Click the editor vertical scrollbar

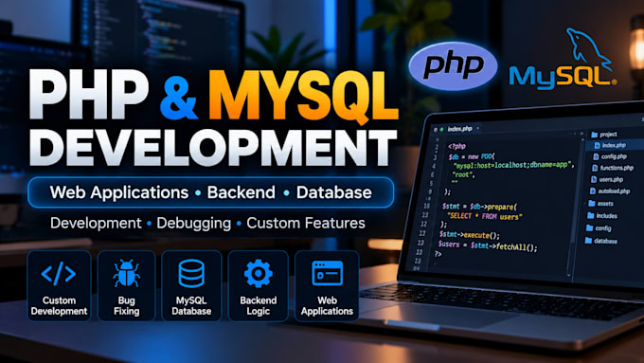point(577,206)
